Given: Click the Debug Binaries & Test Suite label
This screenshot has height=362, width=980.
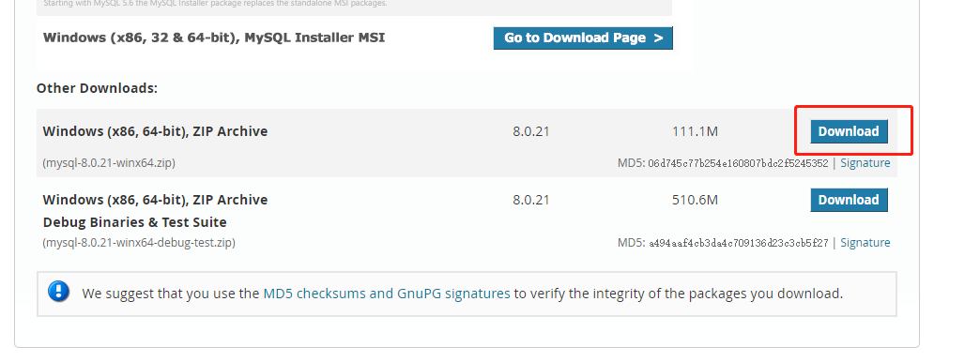Looking at the screenshot, I should tap(135, 222).
